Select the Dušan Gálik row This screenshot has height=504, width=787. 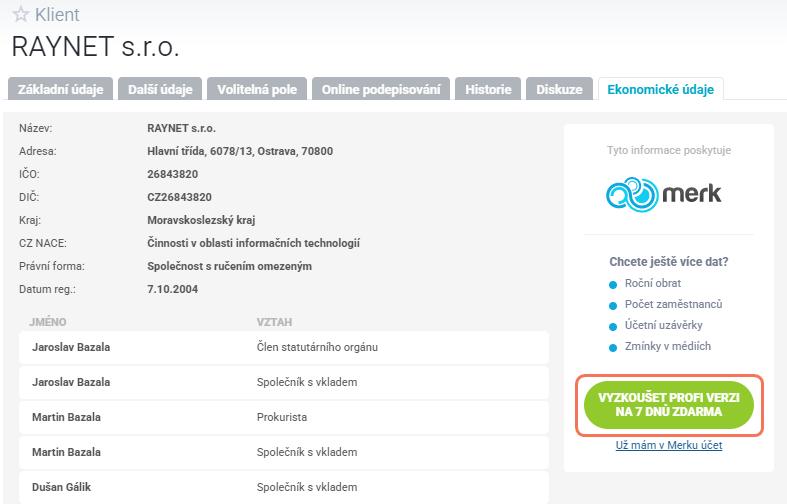coord(284,487)
